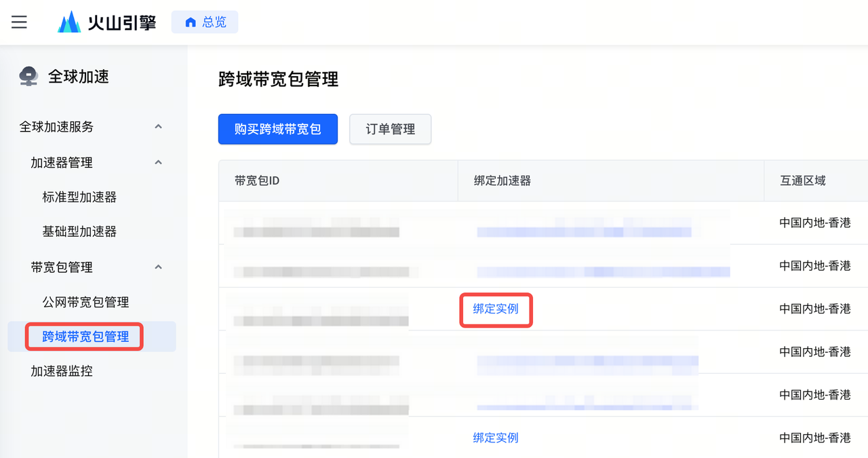Screen dimensions: 868x458
Task: Open 订单管理
Action: 390,129
